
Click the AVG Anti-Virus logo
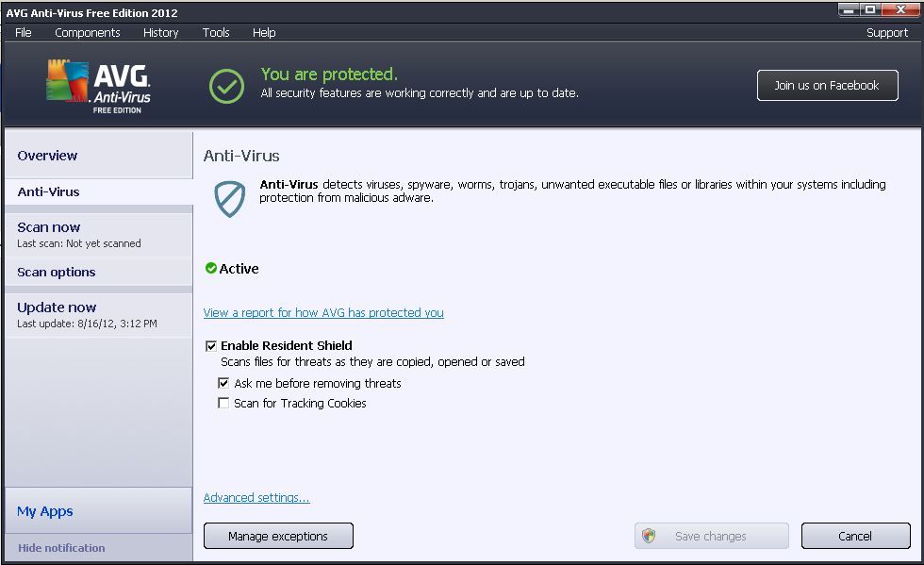[98, 86]
